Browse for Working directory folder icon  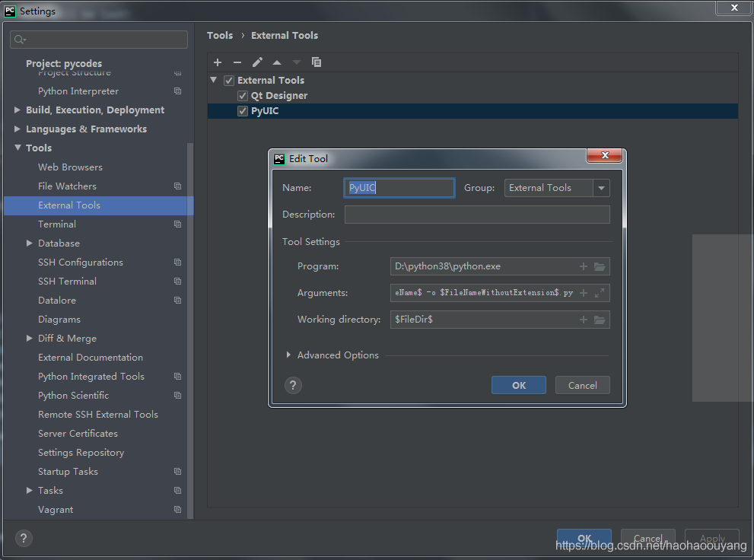(600, 320)
